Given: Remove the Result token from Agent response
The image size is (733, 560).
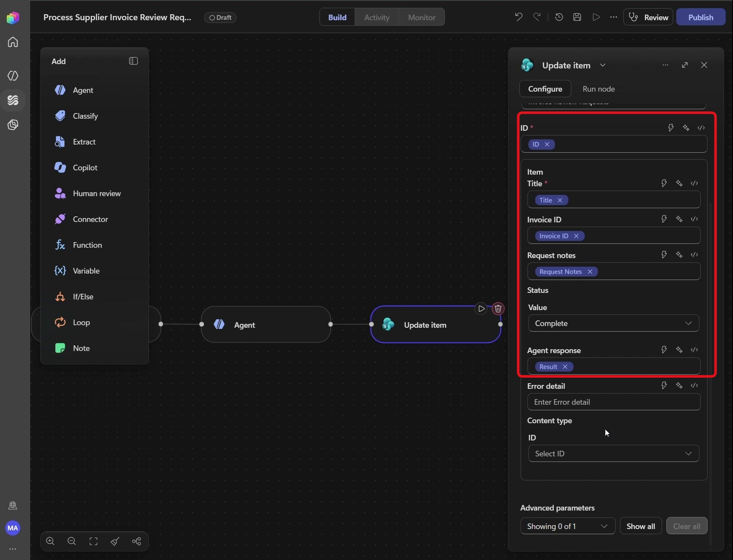Looking at the screenshot, I should pos(565,367).
